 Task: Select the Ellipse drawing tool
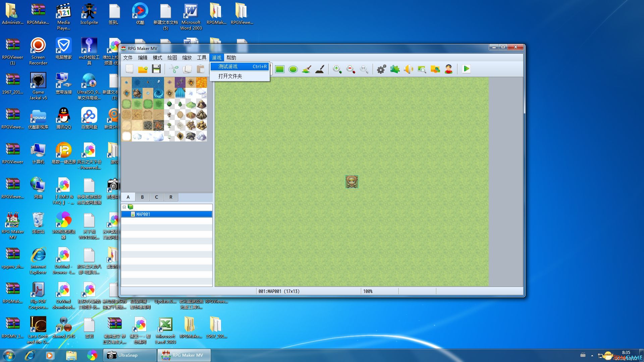point(293,69)
